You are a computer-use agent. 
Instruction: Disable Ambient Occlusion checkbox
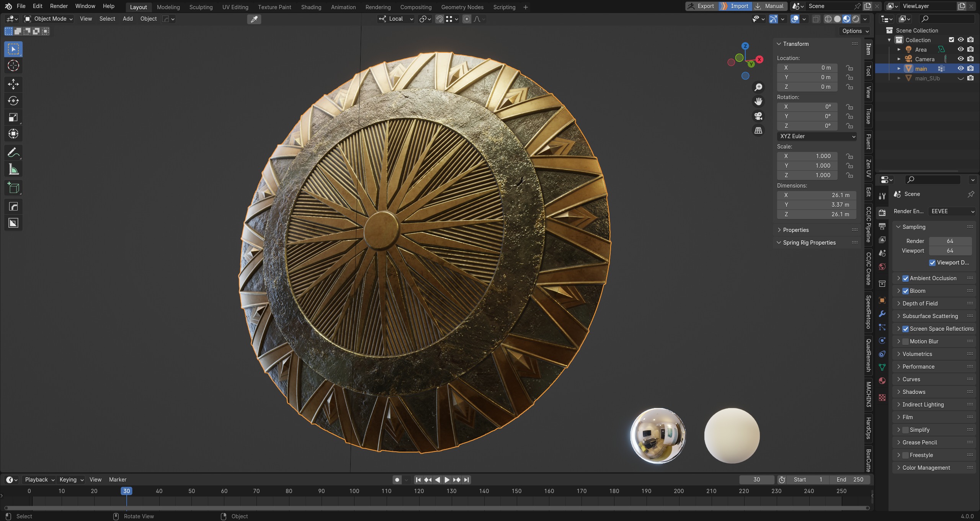click(906, 278)
